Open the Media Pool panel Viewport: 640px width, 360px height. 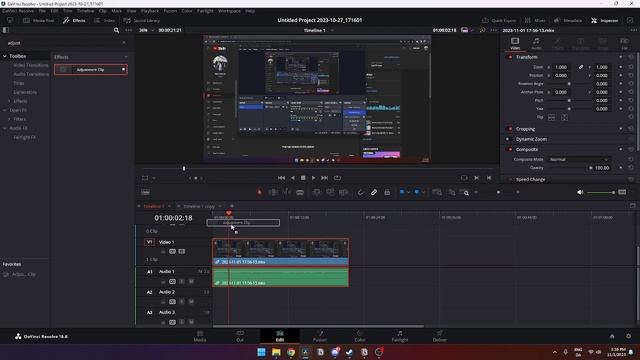pyautogui.click(x=39, y=20)
